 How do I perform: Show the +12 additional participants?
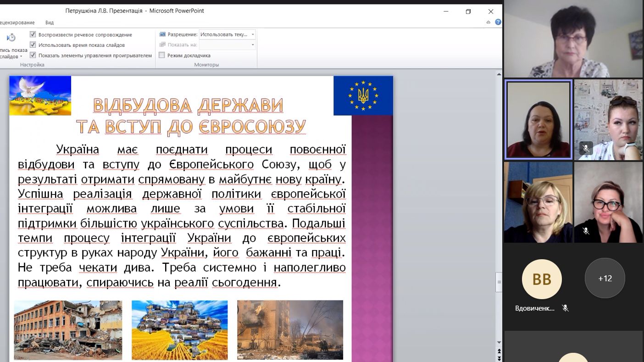click(605, 278)
